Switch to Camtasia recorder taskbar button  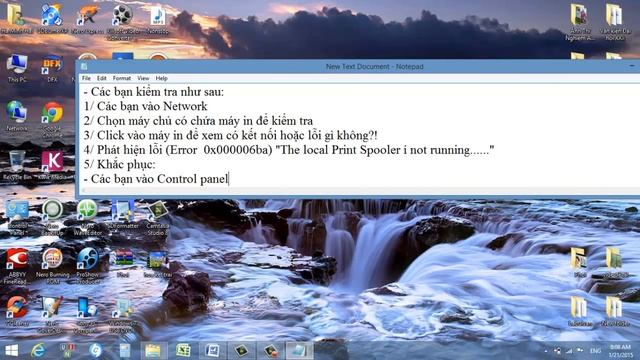(270, 351)
